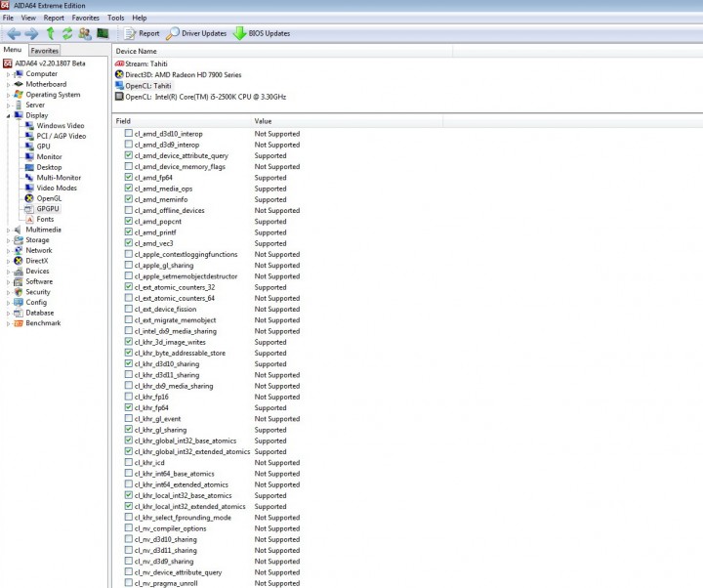The image size is (703, 588).
Task: Click the Value column header
Action: point(347,121)
